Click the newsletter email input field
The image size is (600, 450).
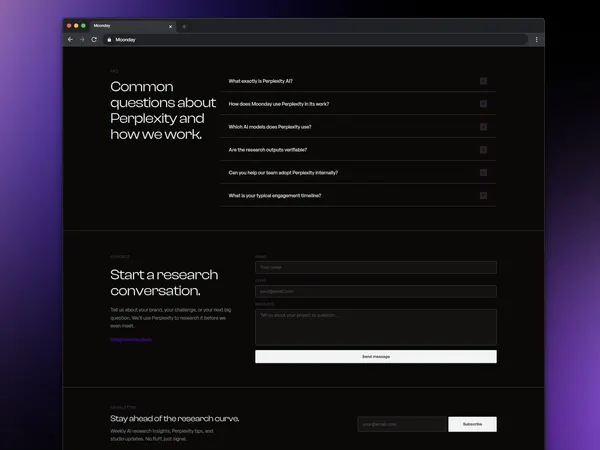click(402, 424)
